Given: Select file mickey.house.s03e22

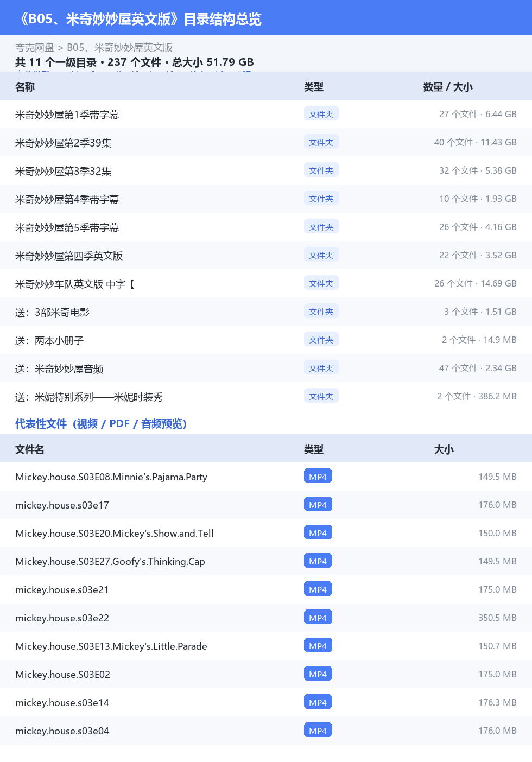Looking at the screenshot, I should click(62, 618).
